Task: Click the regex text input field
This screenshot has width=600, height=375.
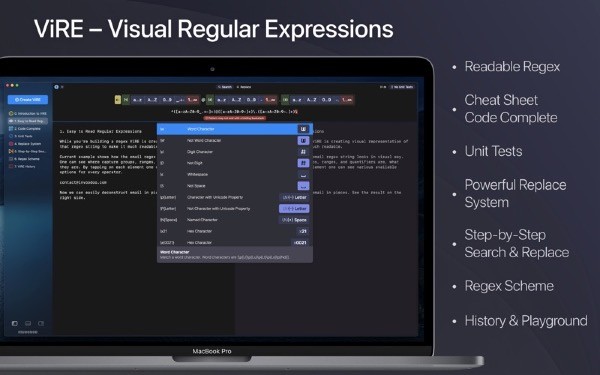Action: pyautogui.click(x=234, y=111)
